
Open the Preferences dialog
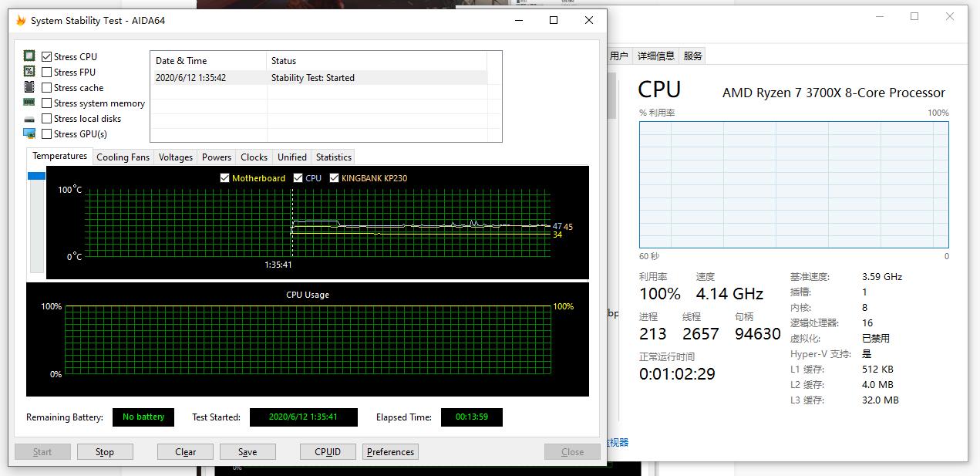(390, 451)
